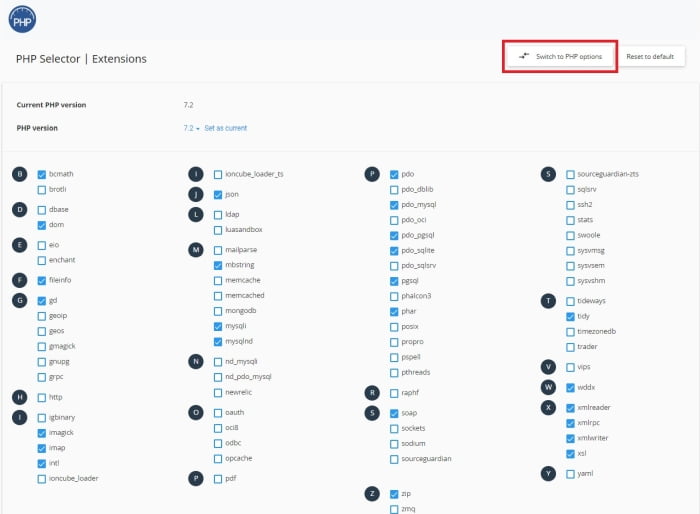Uncheck the imagick extension
700x514 pixels.
[x=42, y=433]
